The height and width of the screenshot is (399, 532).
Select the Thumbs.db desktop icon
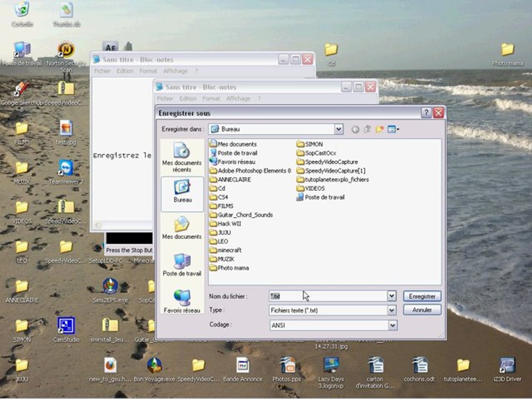(66, 14)
